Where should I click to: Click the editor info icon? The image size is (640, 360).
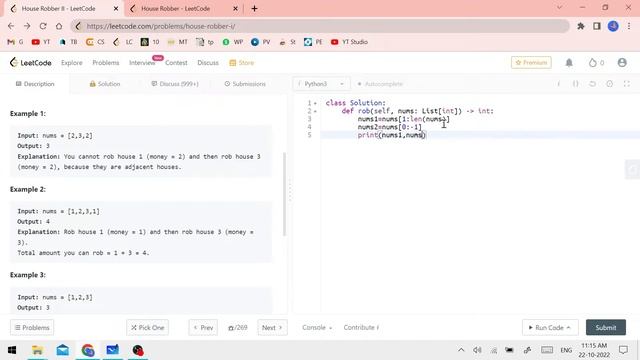[x=558, y=84]
